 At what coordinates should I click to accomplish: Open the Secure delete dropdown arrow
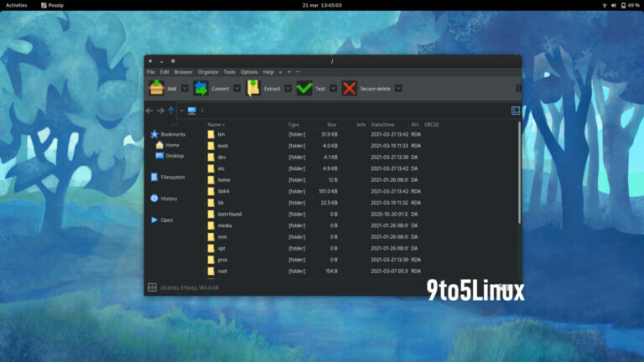click(398, 88)
